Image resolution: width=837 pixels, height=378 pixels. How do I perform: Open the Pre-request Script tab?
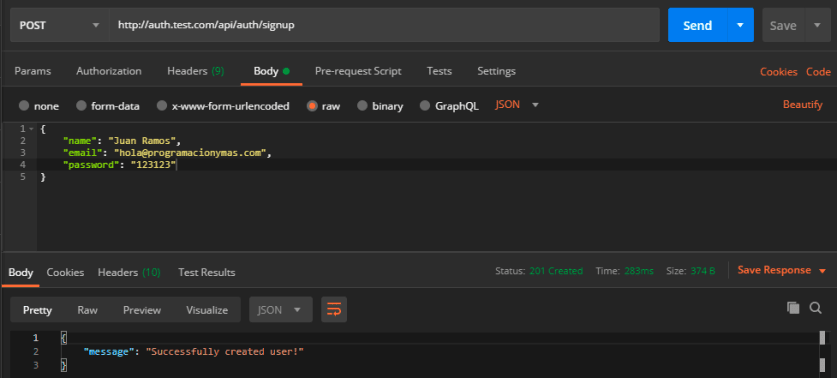tap(358, 71)
